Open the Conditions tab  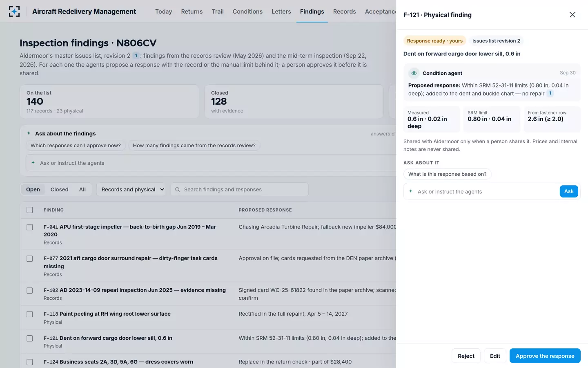[x=247, y=11]
